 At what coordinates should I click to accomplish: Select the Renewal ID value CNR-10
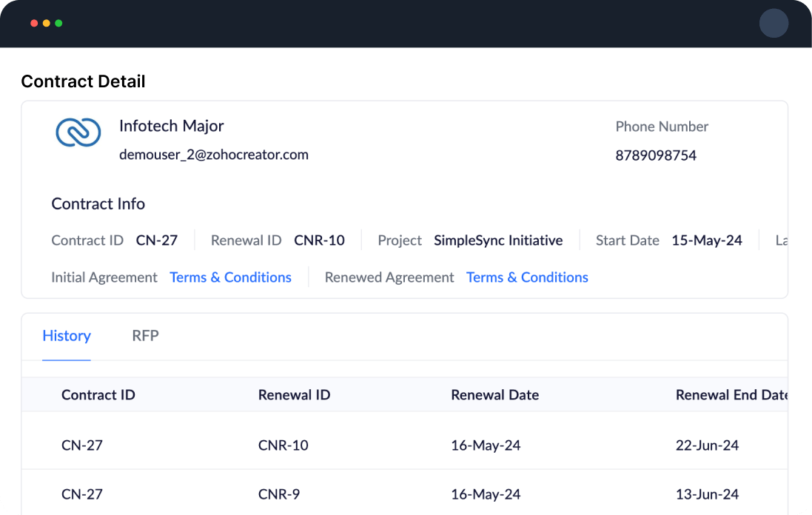pos(319,240)
